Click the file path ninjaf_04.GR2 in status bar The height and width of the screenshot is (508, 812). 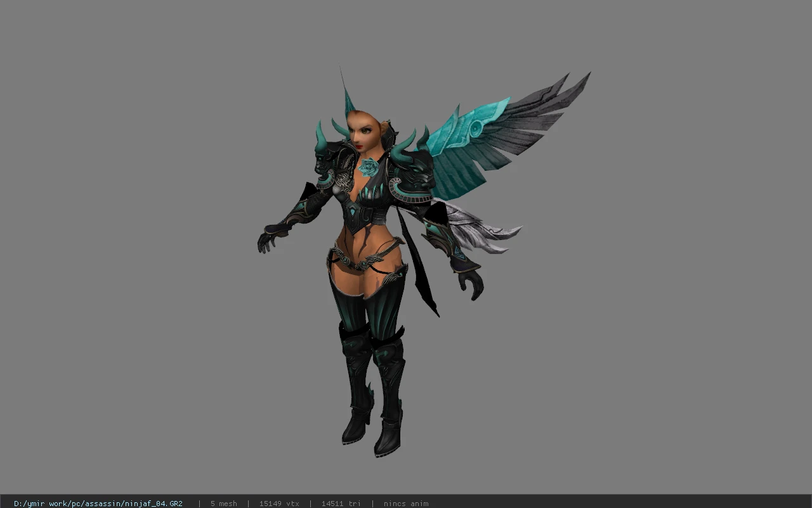(98, 504)
